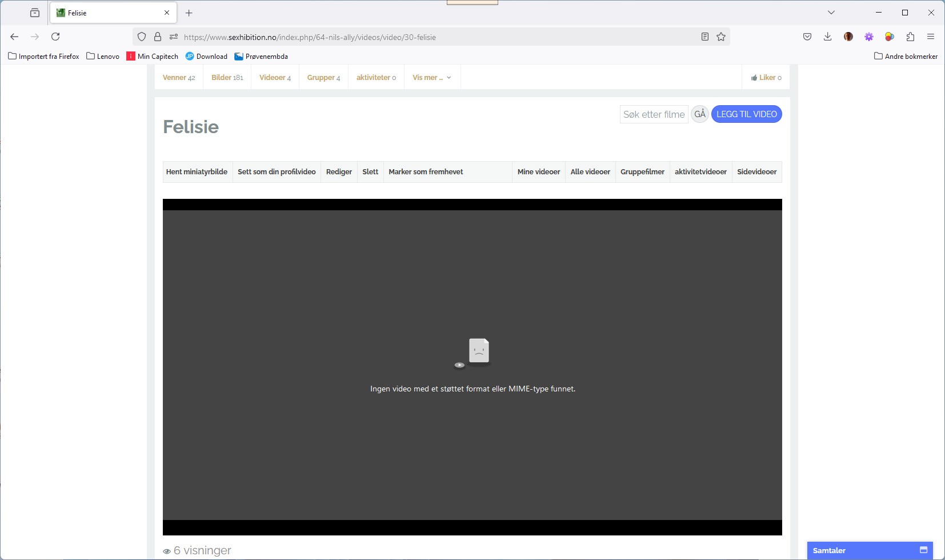Click the Save to Pocket icon
The image size is (945, 560).
pyautogui.click(x=807, y=37)
